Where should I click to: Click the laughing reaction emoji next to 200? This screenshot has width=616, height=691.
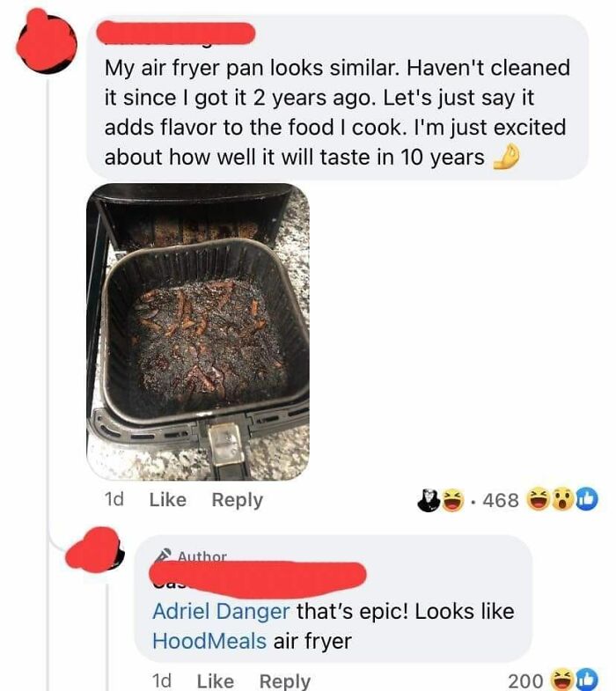[562, 680]
